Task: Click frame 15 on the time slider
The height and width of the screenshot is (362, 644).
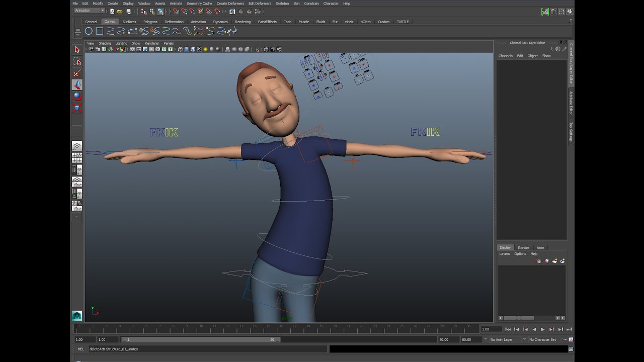Action: tap(268, 329)
